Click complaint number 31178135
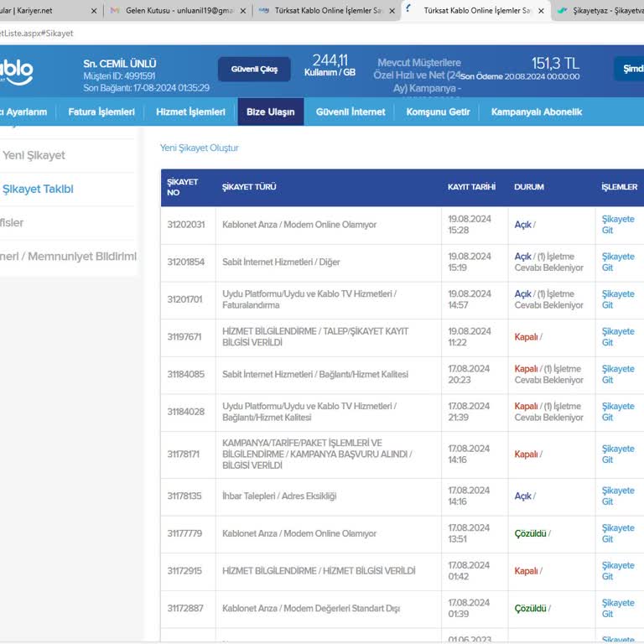The height and width of the screenshot is (644, 644). [x=184, y=496]
